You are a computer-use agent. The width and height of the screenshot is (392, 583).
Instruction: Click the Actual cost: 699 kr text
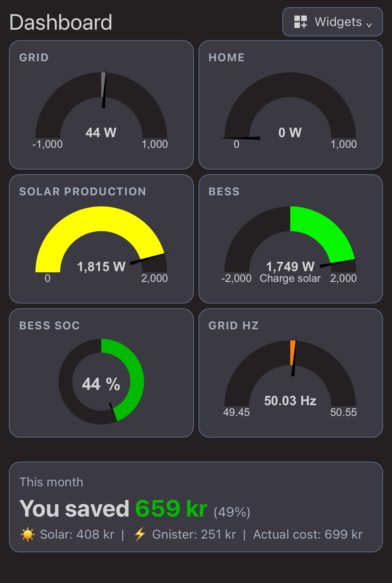point(308,534)
